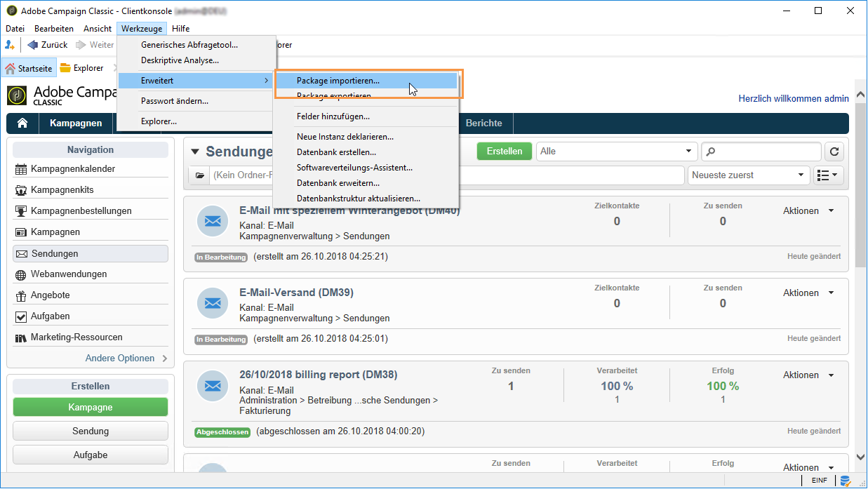Switch to the Explorer tab
Image resolution: width=868 pixels, height=489 pixels.
82,68
